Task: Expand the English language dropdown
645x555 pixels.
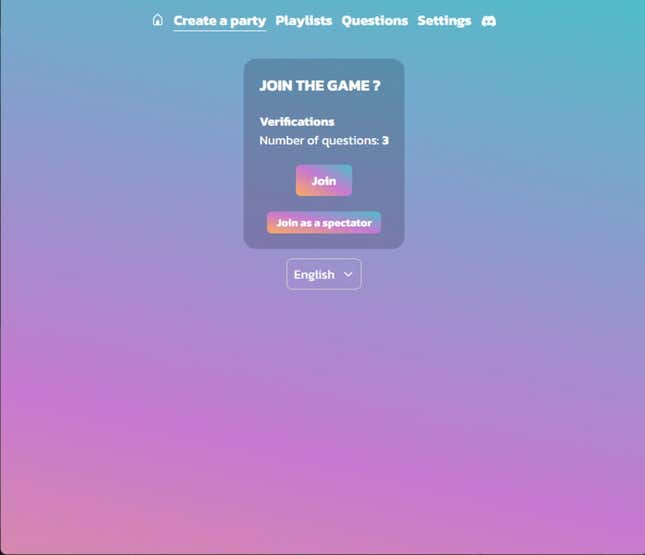Action: (x=324, y=274)
